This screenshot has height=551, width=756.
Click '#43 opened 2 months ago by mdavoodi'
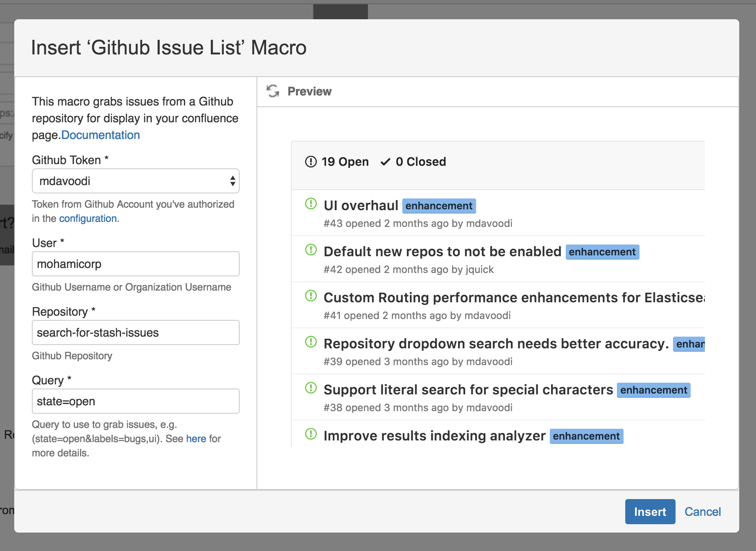pyautogui.click(x=418, y=224)
